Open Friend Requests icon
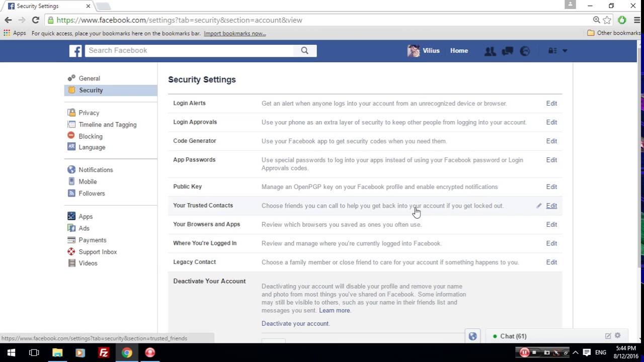The height and width of the screenshot is (362, 644). point(490,51)
